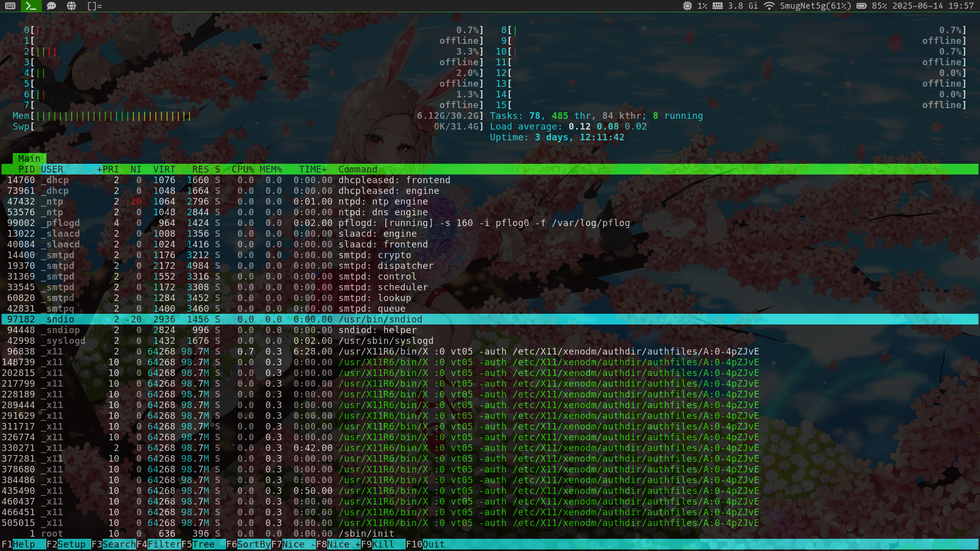Click the date and time 2025-06-14 19:57
Viewport: 980px width, 551px height.
tap(933, 6)
